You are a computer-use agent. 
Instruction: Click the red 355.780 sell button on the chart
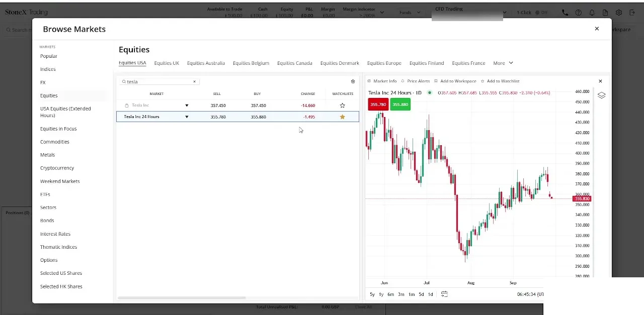[x=378, y=104]
